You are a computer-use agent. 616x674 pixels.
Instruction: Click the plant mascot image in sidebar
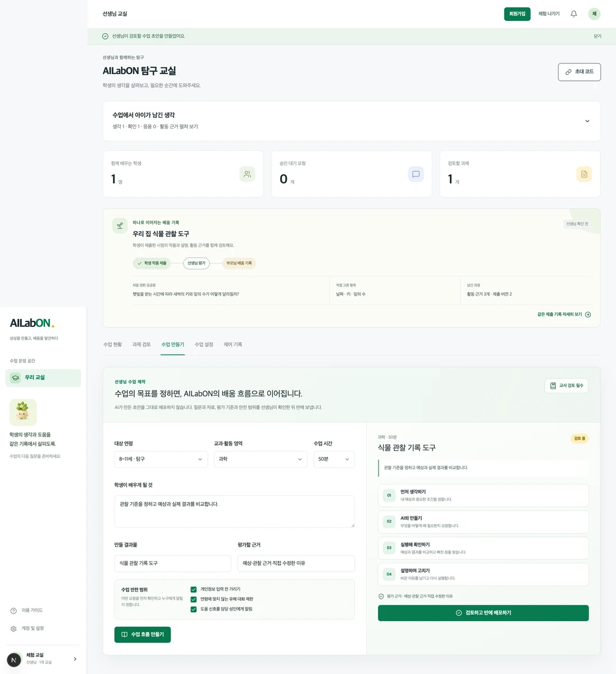click(x=23, y=412)
